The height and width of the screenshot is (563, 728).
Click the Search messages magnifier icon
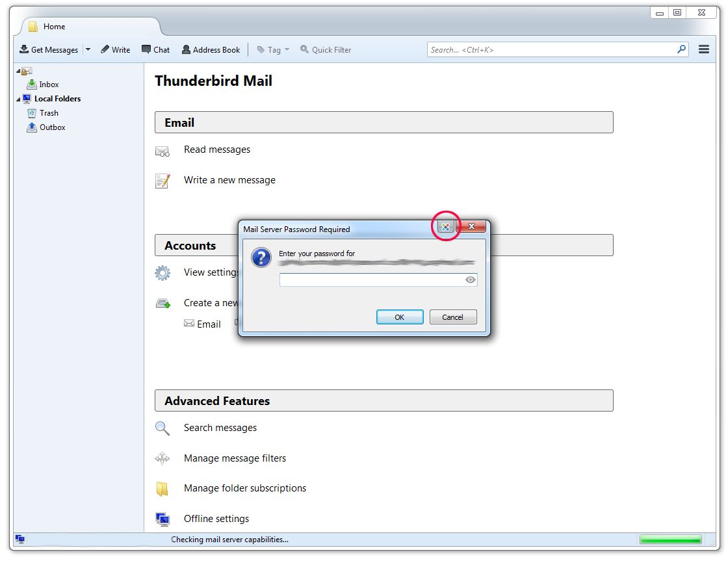tap(162, 428)
